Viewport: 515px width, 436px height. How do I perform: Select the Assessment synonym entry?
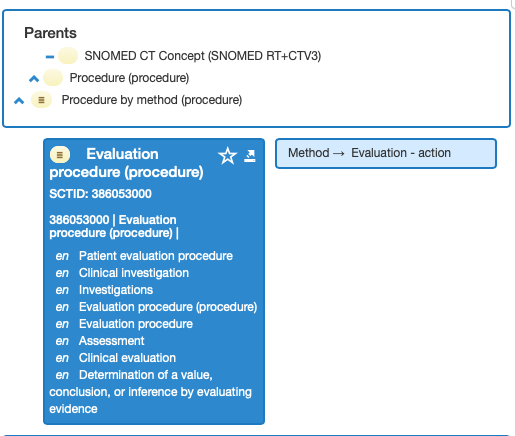(x=111, y=341)
